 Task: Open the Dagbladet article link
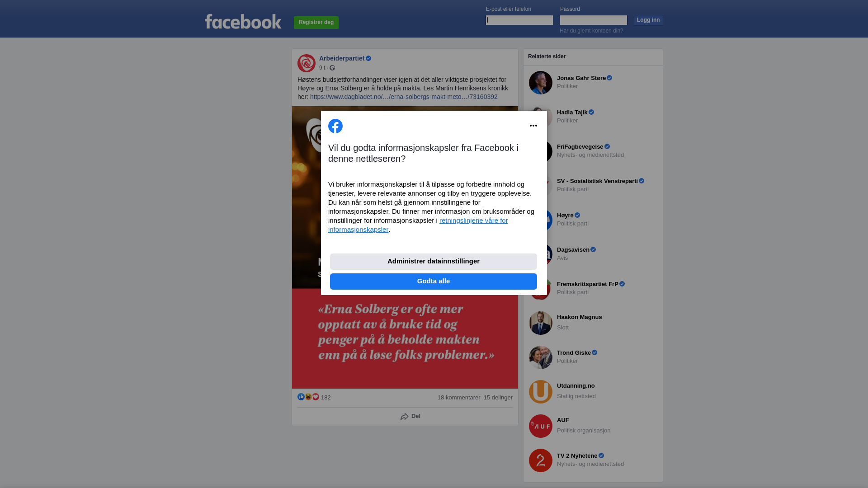point(404,97)
